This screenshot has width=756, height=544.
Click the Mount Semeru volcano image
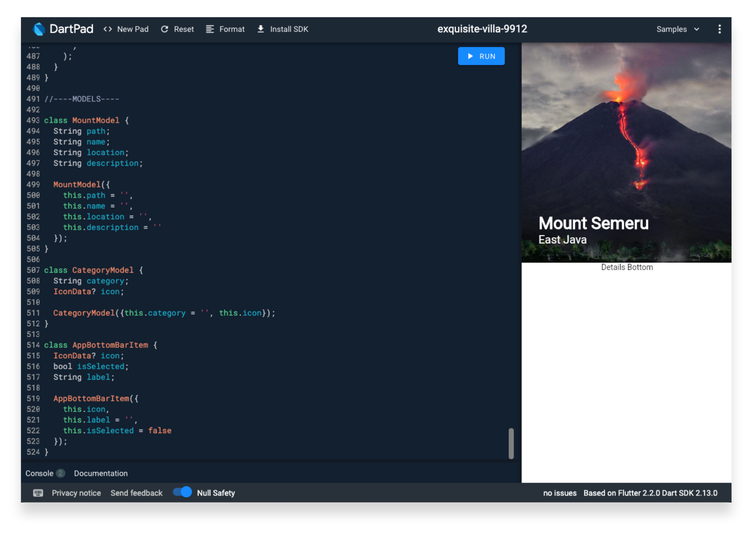(x=626, y=153)
